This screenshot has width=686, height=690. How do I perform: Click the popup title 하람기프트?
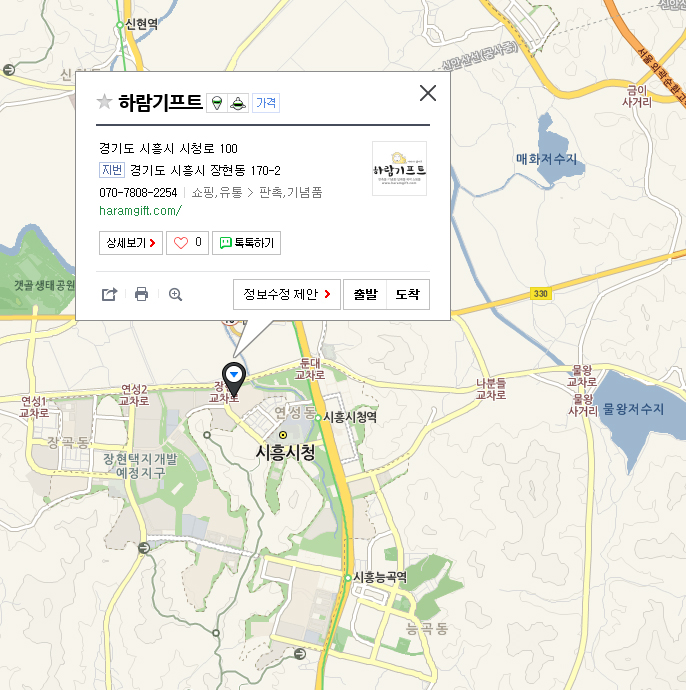point(160,103)
